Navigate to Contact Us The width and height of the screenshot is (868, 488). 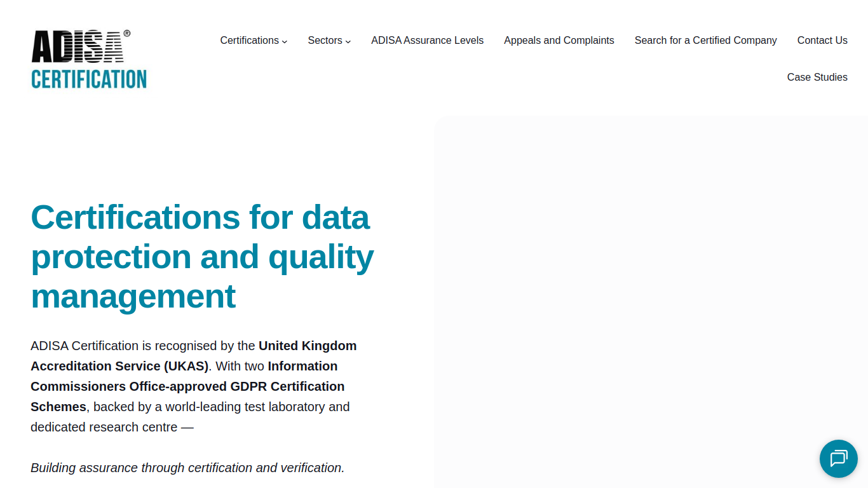[822, 40]
